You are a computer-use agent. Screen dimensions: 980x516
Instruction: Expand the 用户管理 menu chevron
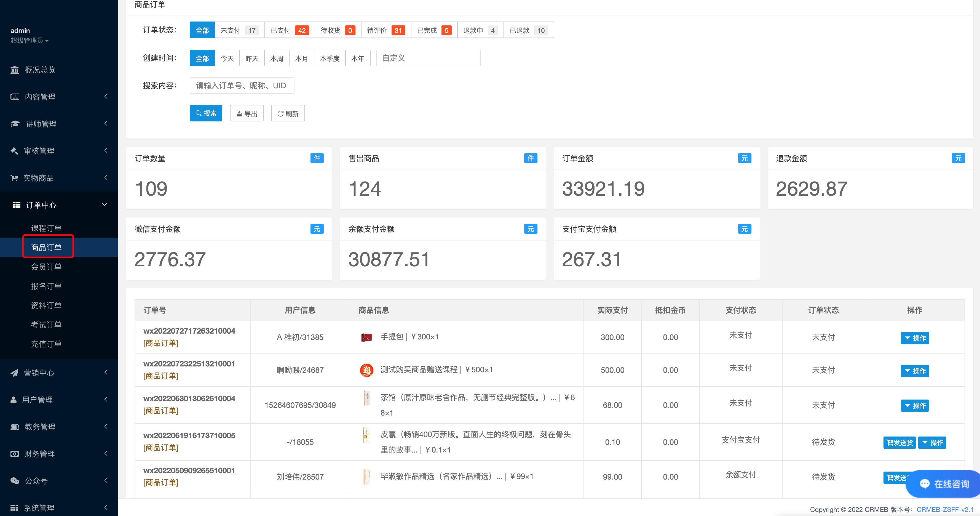pyautogui.click(x=106, y=400)
